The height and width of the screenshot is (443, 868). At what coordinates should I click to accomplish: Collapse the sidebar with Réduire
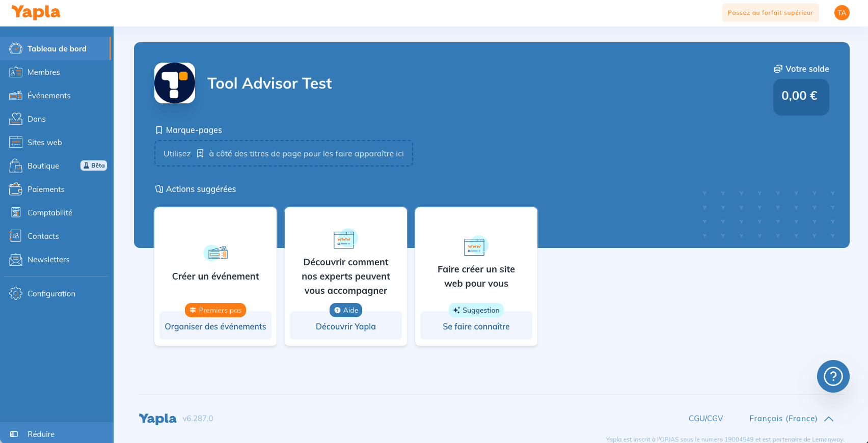tap(57, 434)
